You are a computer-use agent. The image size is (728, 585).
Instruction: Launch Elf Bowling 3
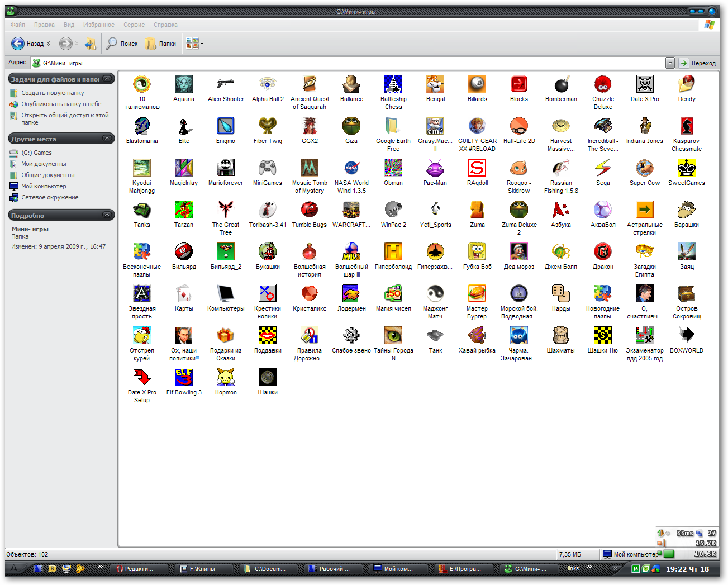coord(184,377)
